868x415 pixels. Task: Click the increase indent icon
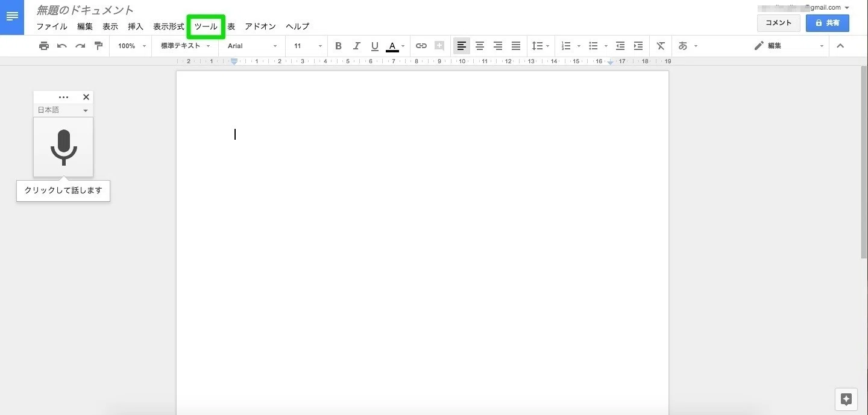point(638,46)
